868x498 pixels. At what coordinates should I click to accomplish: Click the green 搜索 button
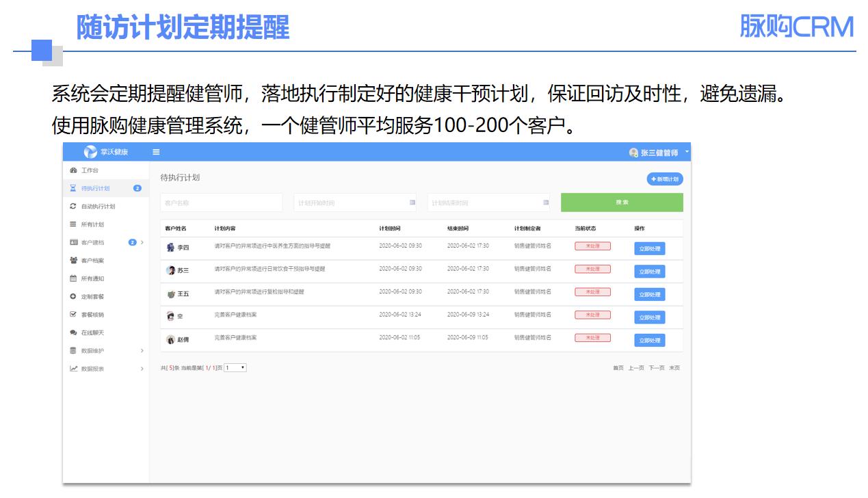pos(622,202)
